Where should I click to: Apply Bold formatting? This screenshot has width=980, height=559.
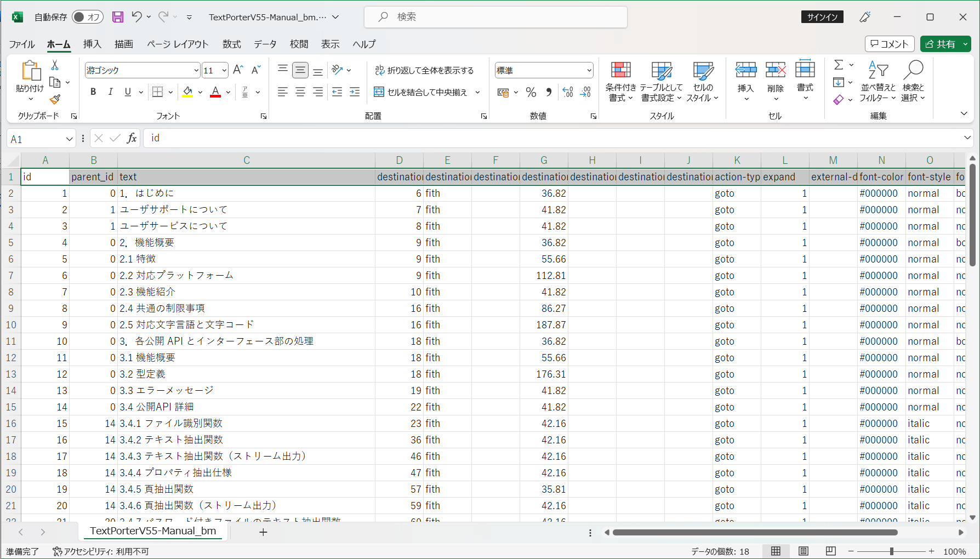[93, 92]
